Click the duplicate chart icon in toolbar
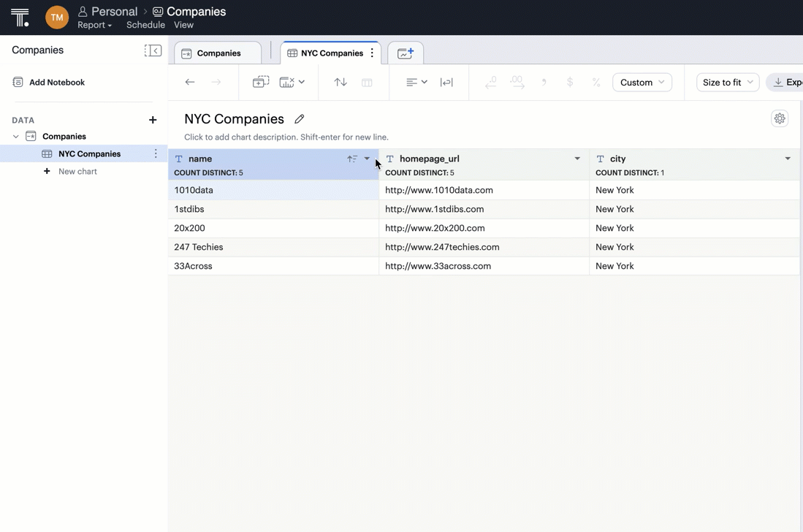 pos(260,83)
